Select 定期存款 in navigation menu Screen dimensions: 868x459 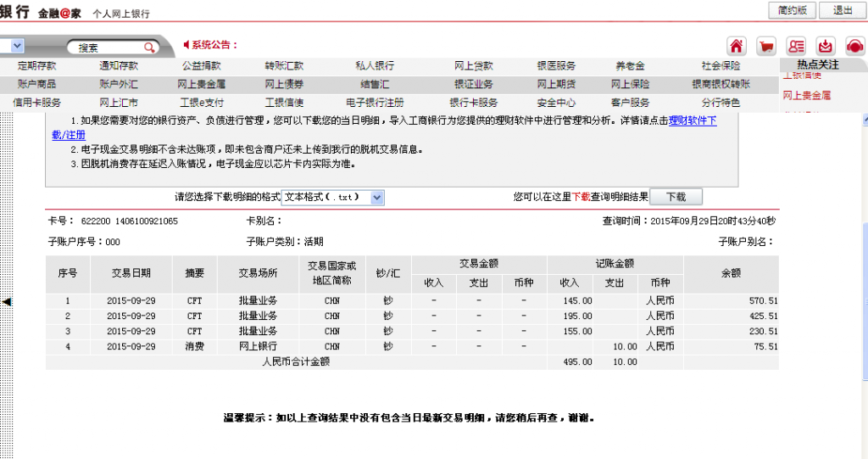pyautogui.click(x=36, y=65)
